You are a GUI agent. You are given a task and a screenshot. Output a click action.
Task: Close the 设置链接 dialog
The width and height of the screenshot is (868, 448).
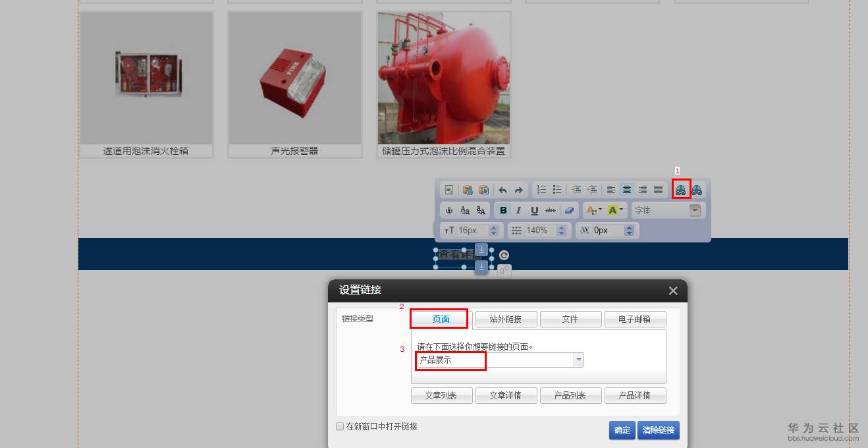(673, 291)
